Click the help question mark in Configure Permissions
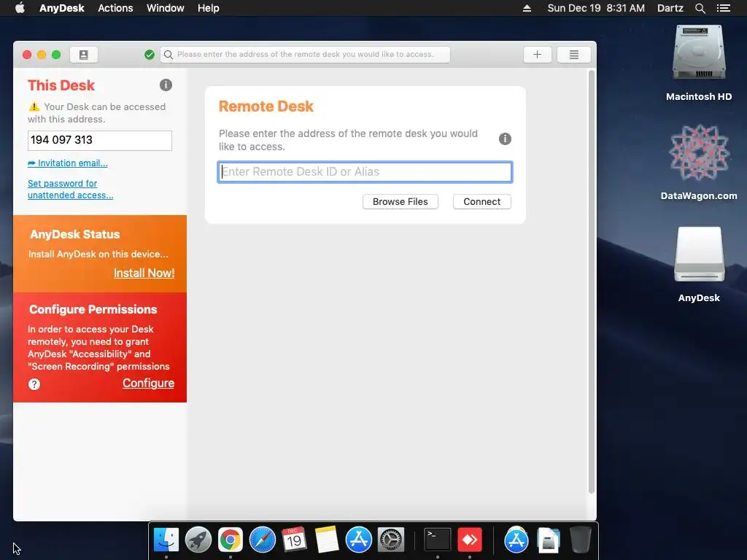 pyautogui.click(x=34, y=384)
